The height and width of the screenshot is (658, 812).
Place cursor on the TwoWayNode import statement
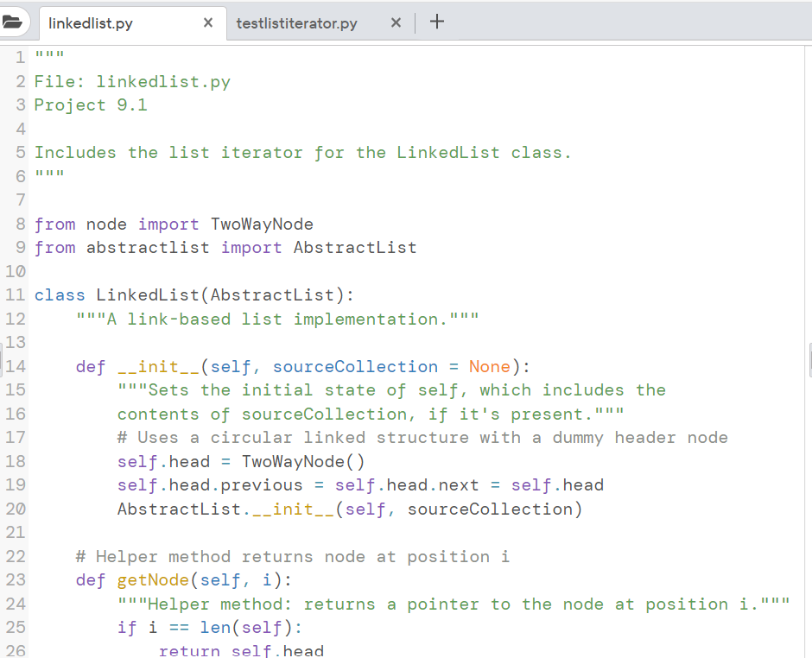(173, 224)
